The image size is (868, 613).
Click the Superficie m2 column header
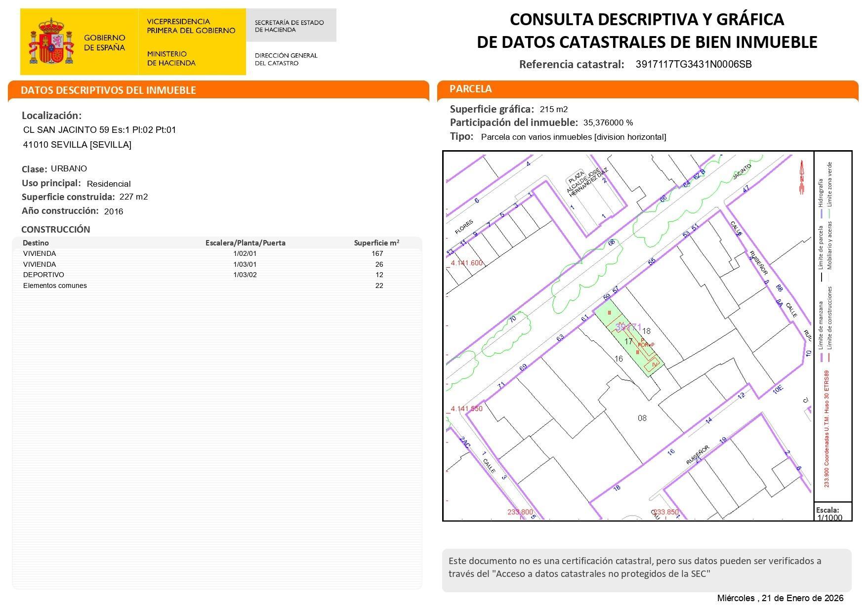tap(377, 243)
